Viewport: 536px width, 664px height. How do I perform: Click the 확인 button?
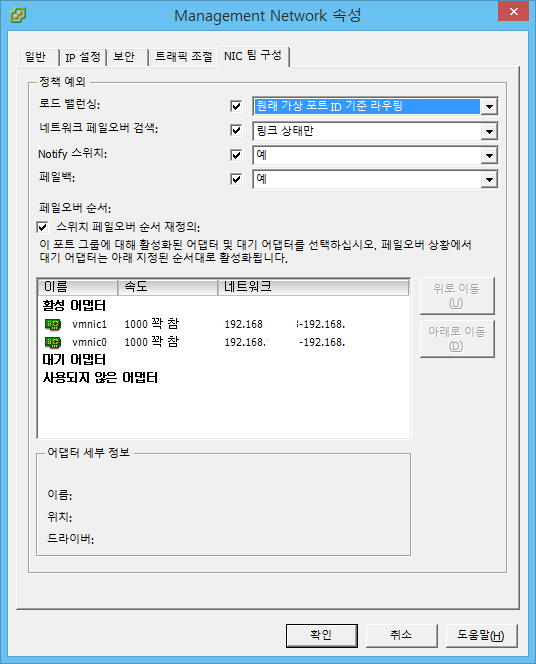point(321,635)
